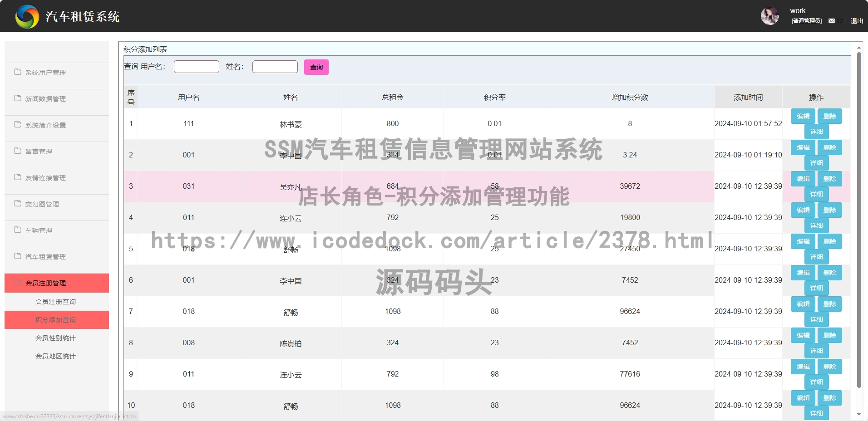Open 会员地区统计 submenu item
This screenshot has height=421, width=868.
click(57, 356)
